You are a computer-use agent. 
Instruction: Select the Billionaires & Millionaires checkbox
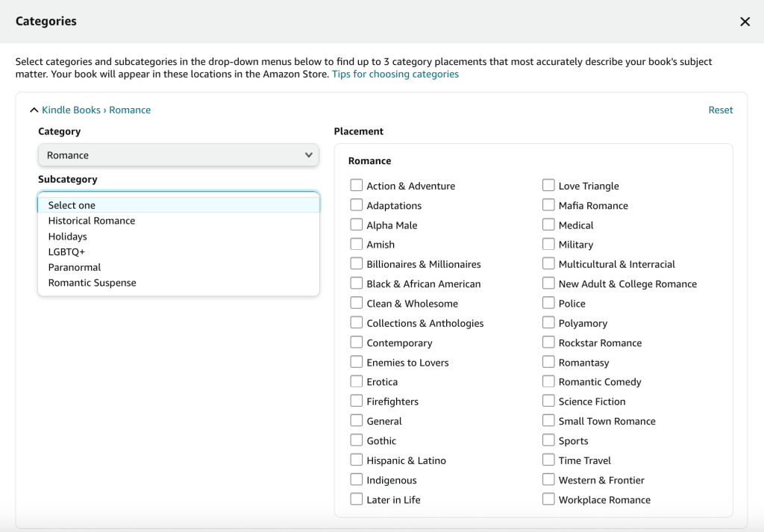click(x=357, y=264)
